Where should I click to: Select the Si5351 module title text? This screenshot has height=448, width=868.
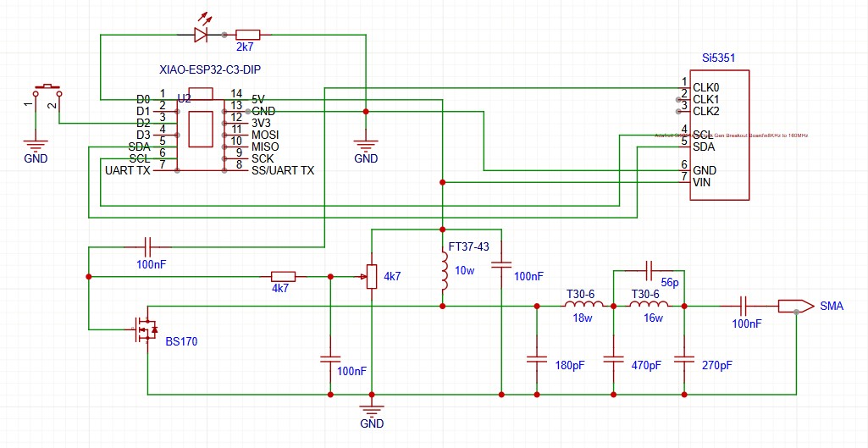pos(718,58)
